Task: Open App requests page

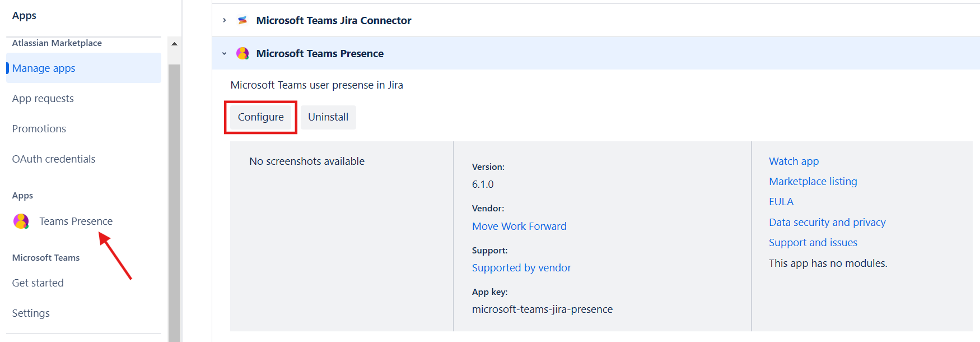Action: (43, 99)
